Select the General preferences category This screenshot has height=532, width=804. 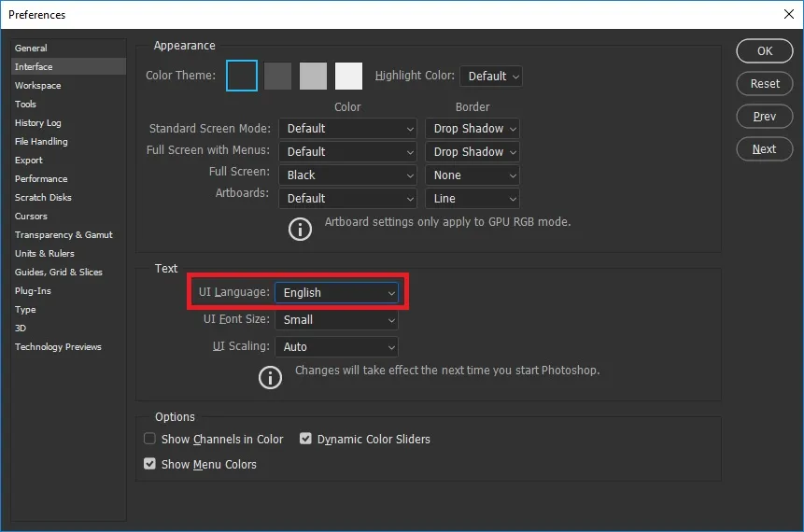(x=68, y=49)
